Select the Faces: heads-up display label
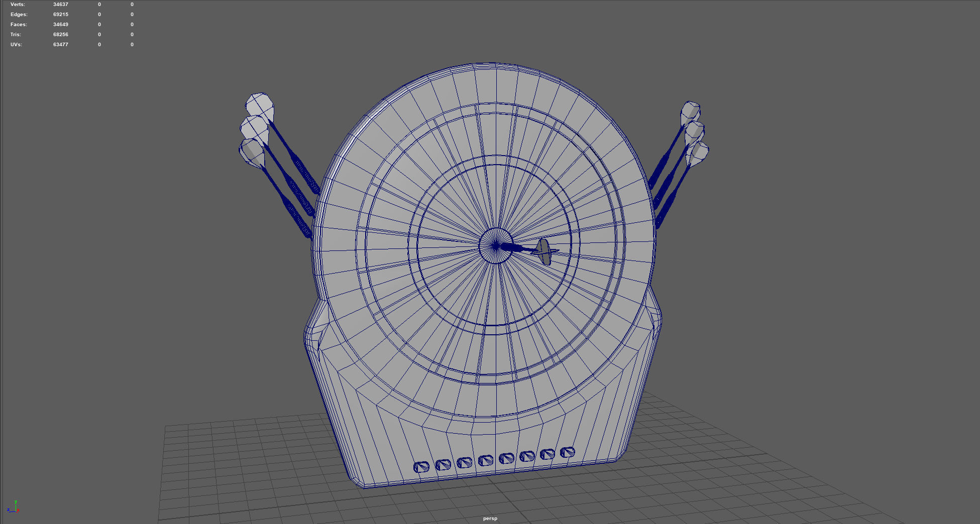 click(19, 24)
